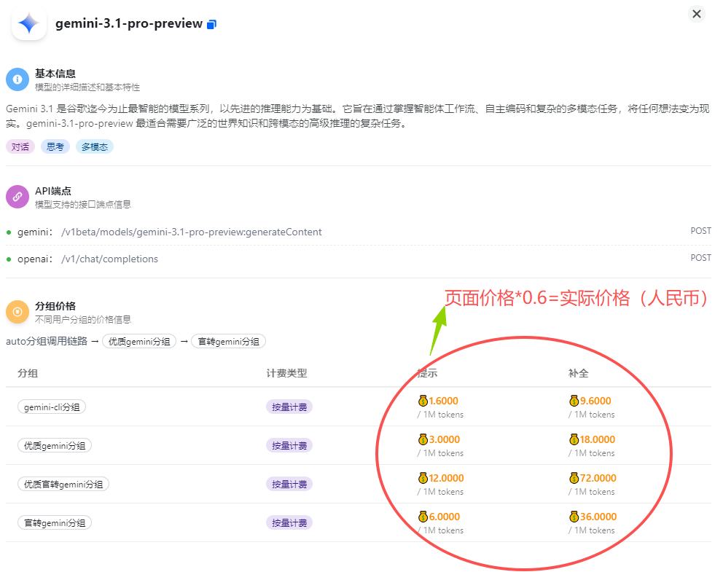
Task: Select the gemini-cli分组 row label
Action: (52, 407)
